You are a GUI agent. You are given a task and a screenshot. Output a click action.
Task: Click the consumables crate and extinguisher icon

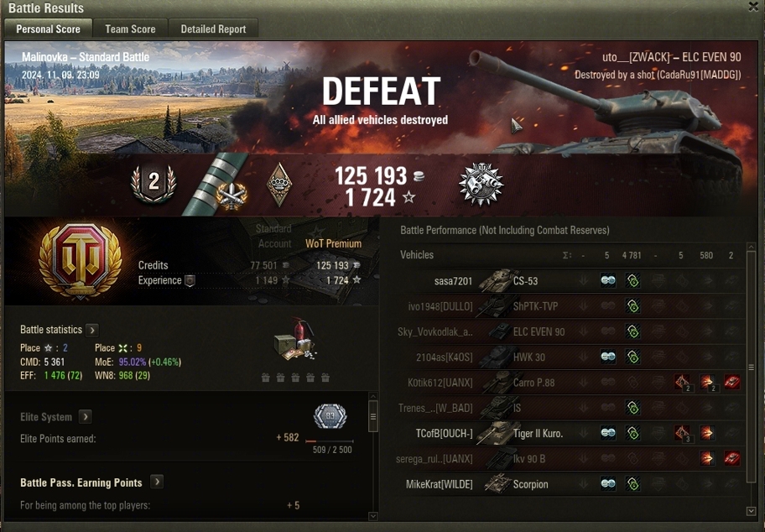pyautogui.click(x=295, y=340)
